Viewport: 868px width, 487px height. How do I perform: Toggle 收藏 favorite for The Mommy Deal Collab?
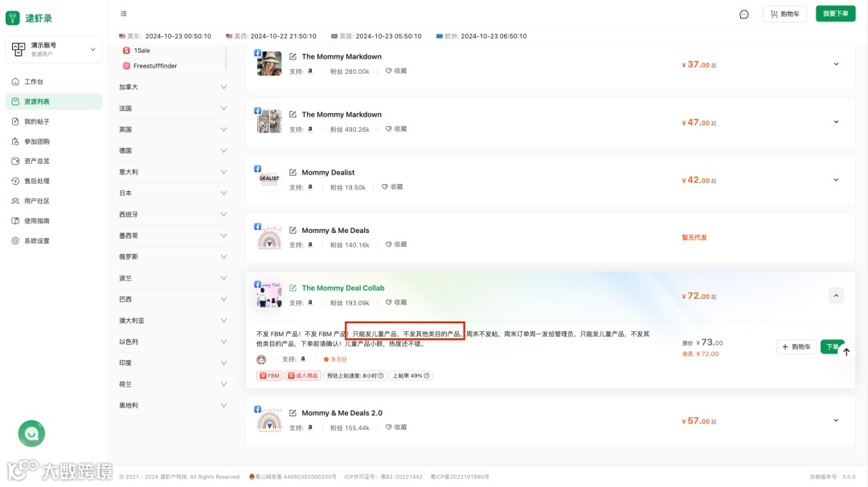tap(395, 303)
